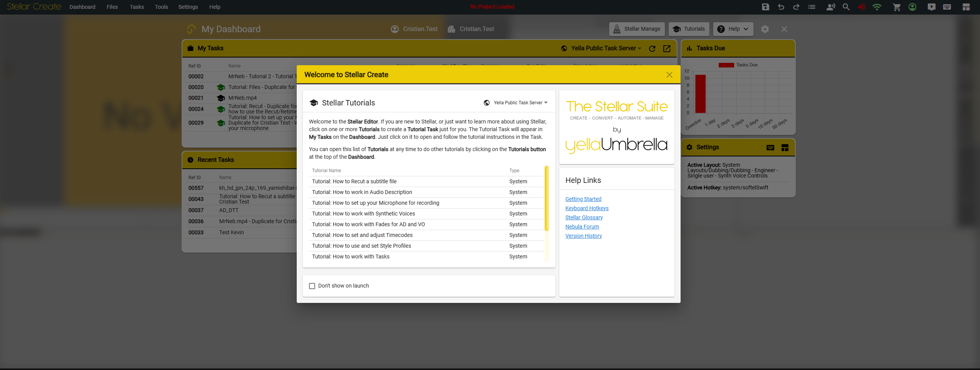This screenshot has width=980, height=370.
Task: Click green tutorial icon on task 00020
Action: (221, 87)
